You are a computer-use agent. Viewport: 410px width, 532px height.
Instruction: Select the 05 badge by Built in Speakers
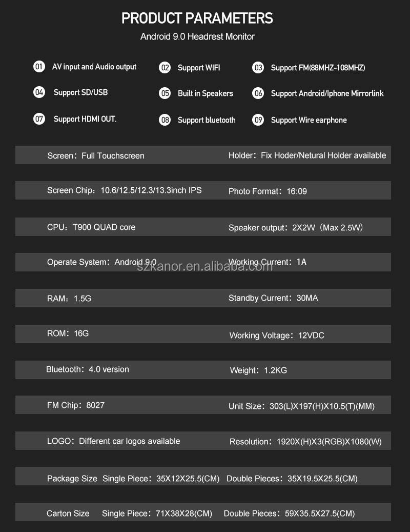pyautogui.click(x=165, y=93)
